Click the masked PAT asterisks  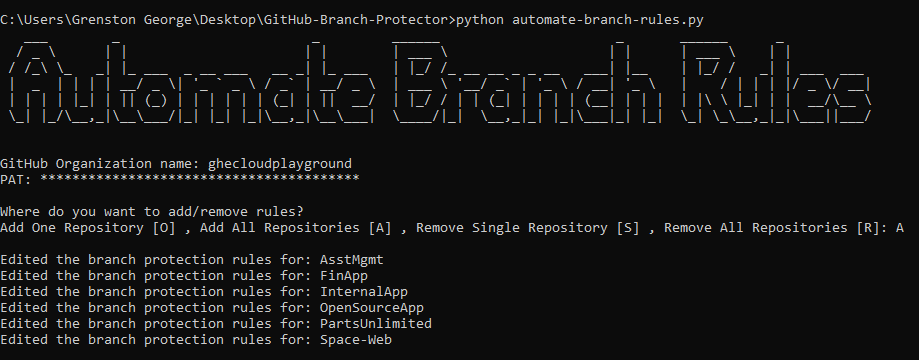tap(199, 178)
